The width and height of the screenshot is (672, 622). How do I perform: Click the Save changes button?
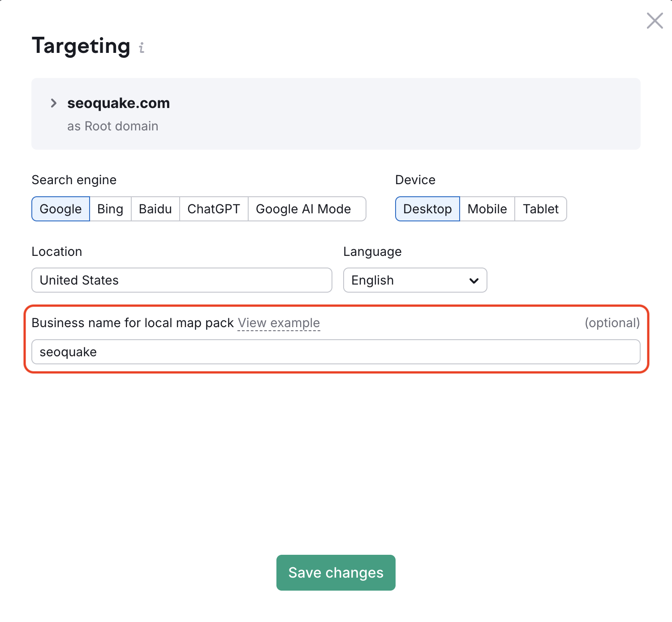coord(336,572)
